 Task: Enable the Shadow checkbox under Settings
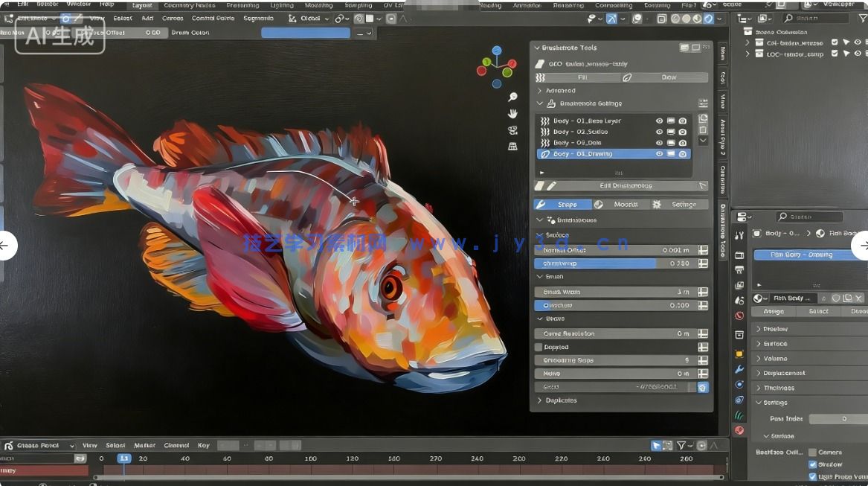[x=813, y=464]
